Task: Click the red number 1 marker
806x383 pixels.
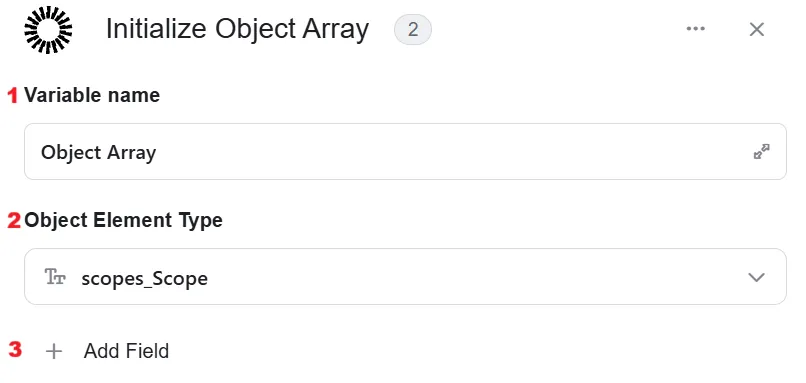Action: [13, 95]
